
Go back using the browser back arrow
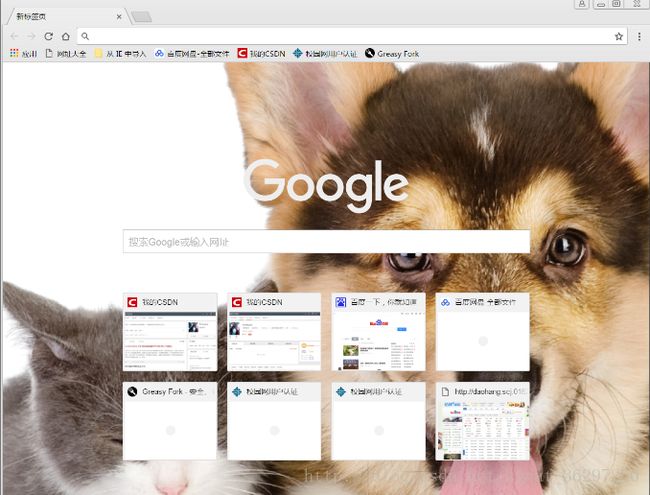[14, 36]
